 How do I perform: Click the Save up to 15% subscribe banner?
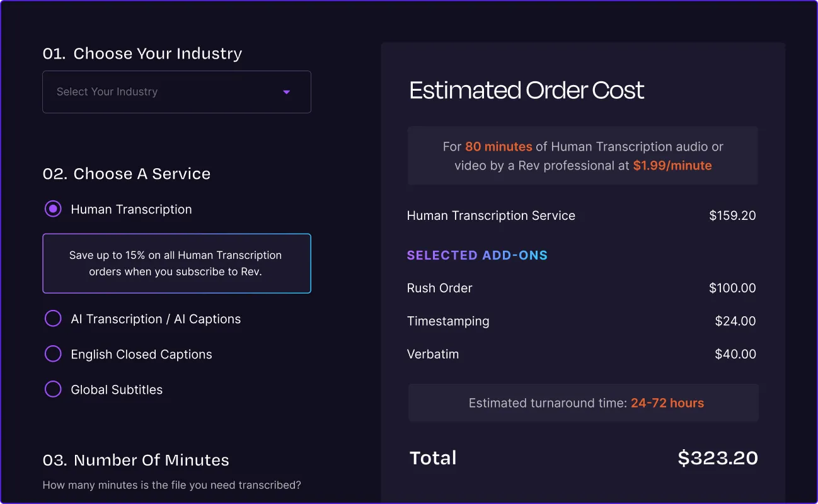point(176,263)
